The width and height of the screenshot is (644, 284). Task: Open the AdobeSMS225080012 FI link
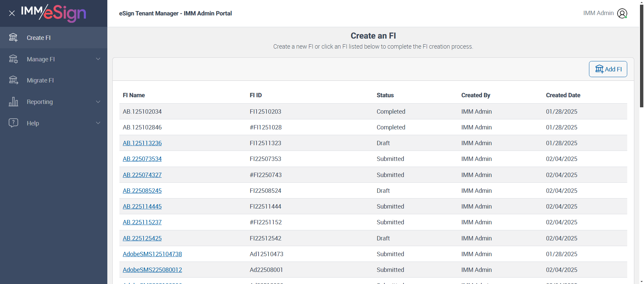[x=152, y=270]
